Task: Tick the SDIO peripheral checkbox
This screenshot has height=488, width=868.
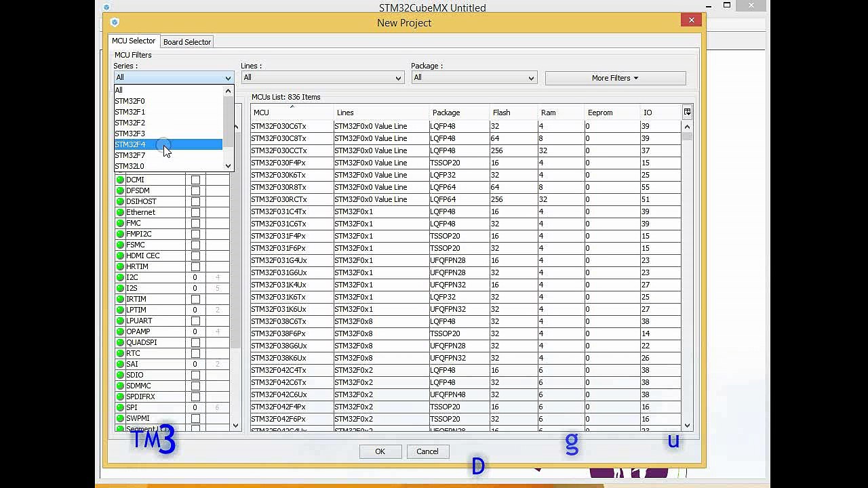Action: [195, 375]
